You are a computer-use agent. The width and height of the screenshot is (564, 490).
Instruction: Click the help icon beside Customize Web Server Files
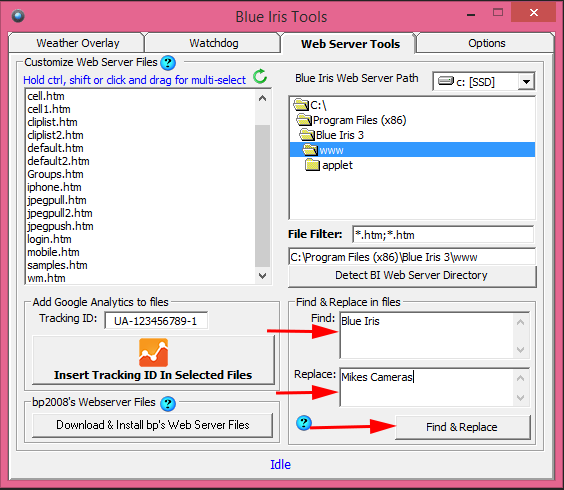pos(168,63)
